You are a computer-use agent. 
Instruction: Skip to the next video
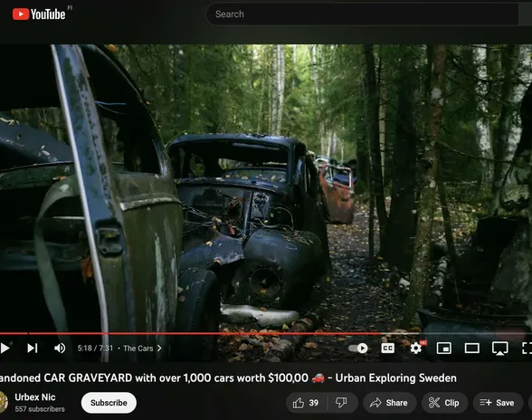point(33,348)
